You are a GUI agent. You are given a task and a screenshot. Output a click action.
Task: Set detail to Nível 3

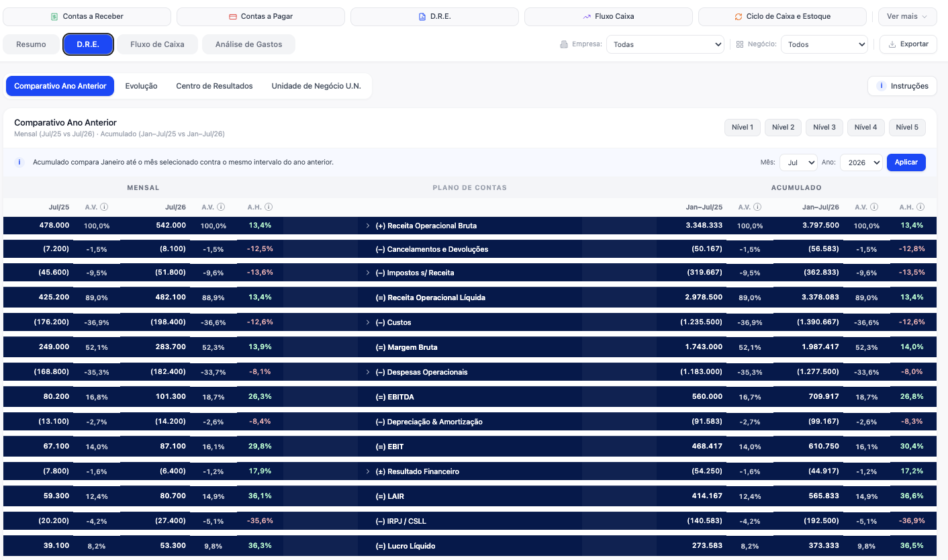tap(824, 128)
